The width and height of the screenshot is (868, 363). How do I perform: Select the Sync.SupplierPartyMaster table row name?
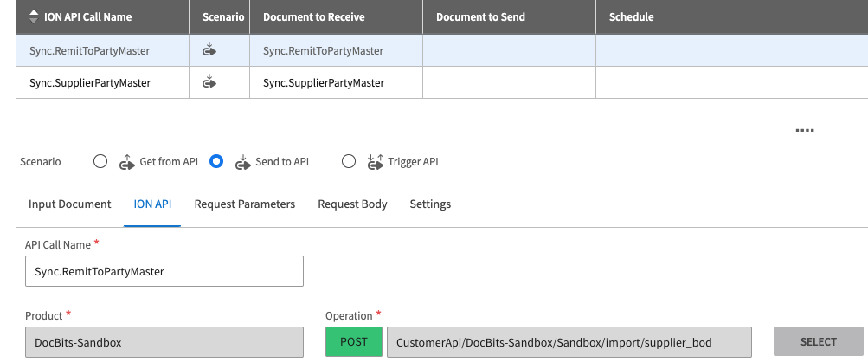(x=90, y=83)
